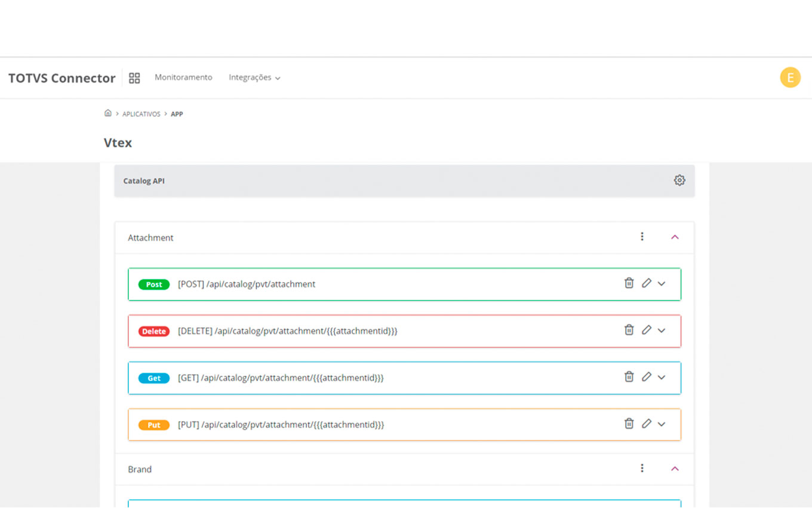
Task: Click the APP breadcrumb item
Action: pyautogui.click(x=177, y=114)
